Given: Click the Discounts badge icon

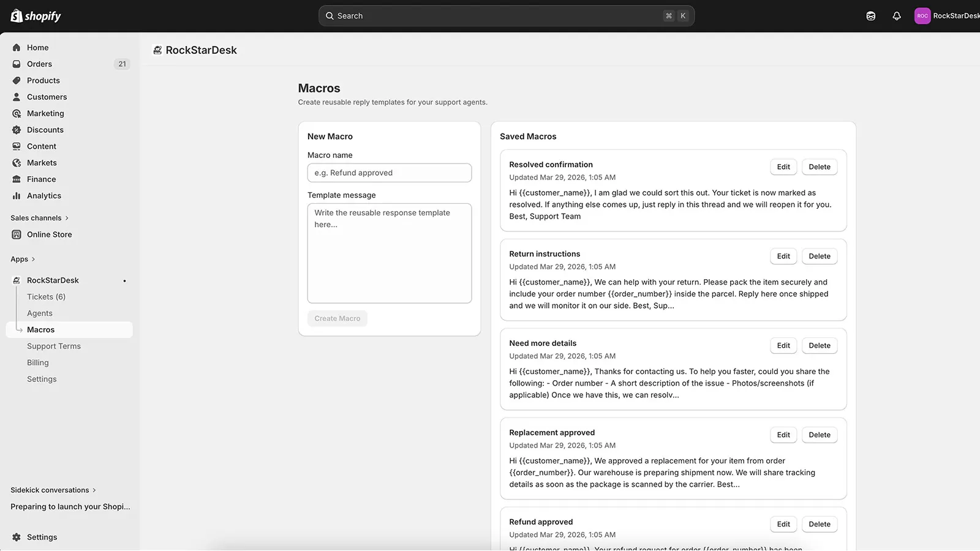Looking at the screenshot, I should (x=17, y=130).
